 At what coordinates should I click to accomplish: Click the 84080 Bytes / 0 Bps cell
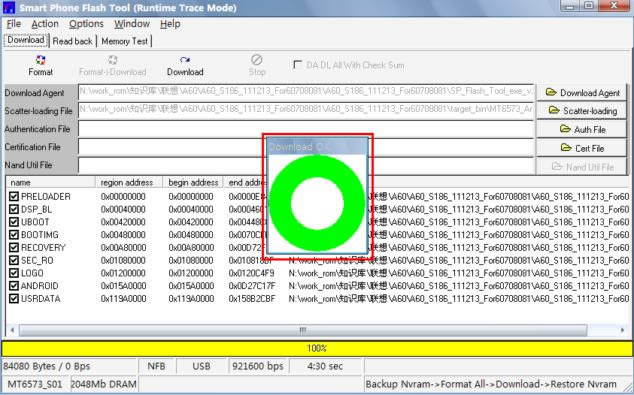69,366
